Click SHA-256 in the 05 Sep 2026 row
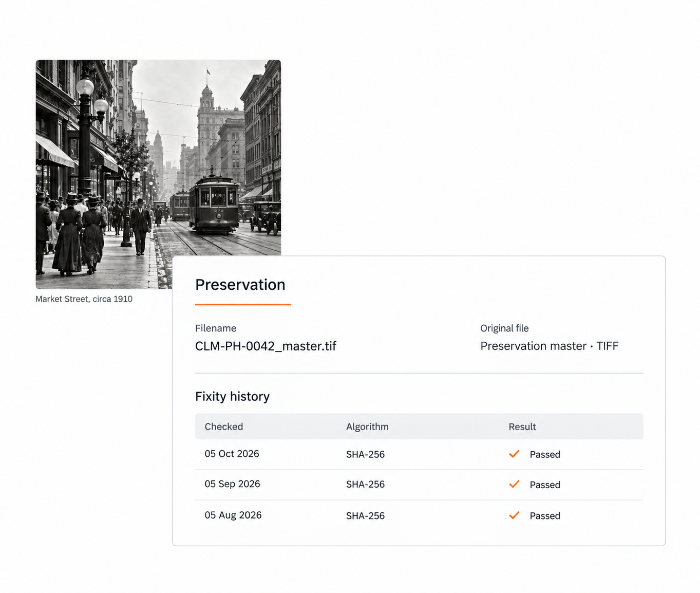This screenshot has width=700, height=593. click(x=365, y=485)
